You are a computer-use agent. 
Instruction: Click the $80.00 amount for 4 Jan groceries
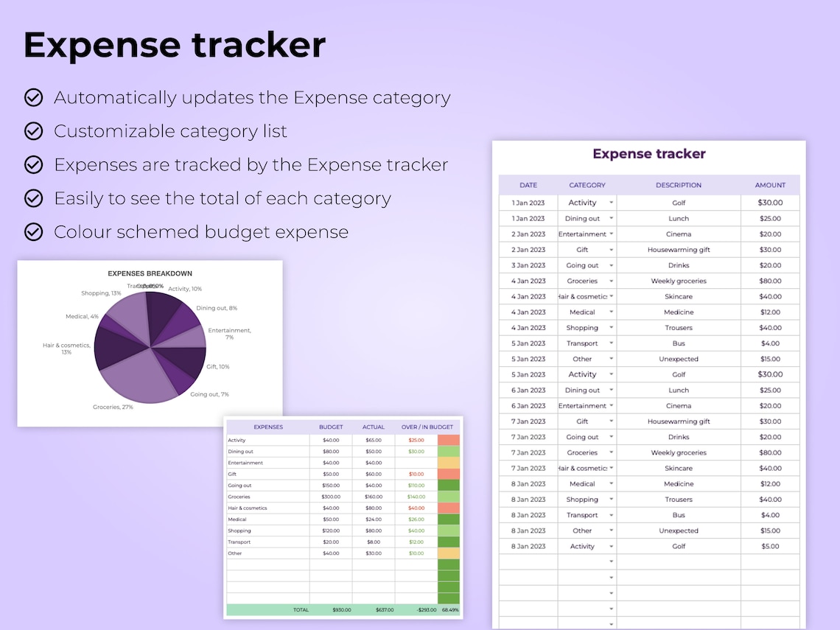[x=770, y=281]
